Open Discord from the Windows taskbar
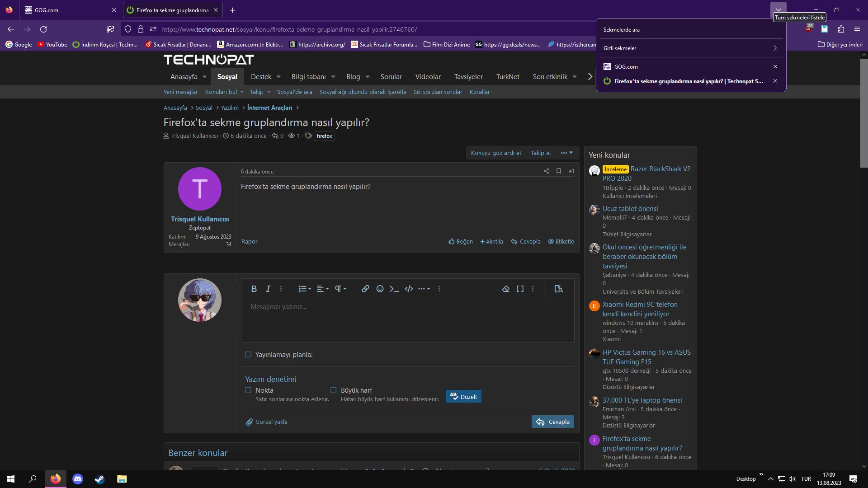The width and height of the screenshot is (868, 488). point(78,479)
